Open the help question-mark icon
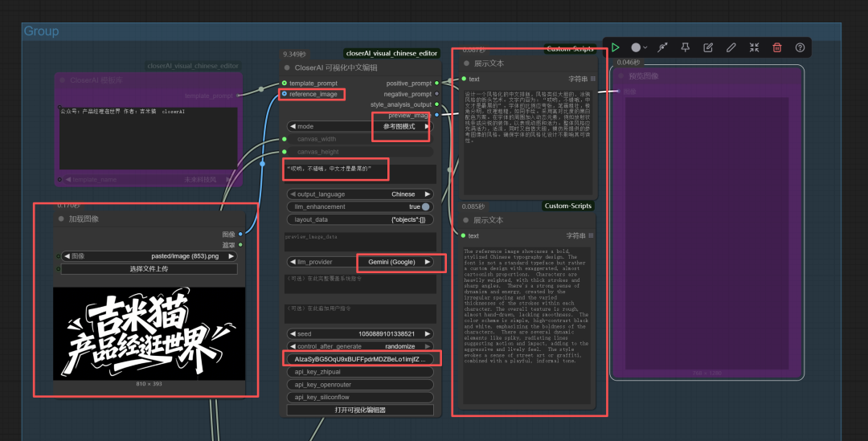This screenshot has width=868, height=441. point(800,47)
